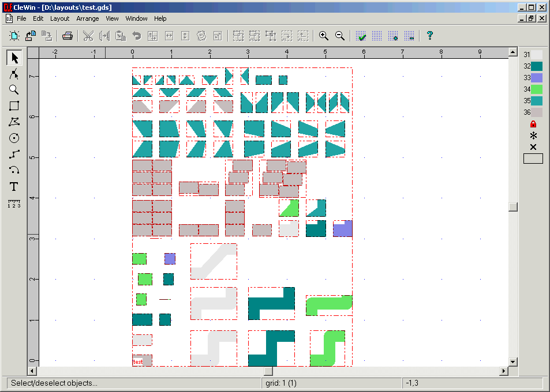Viewport: 550px width, 392px height.
Task: Pick the magnifier zoom tool in left toolbox
Action: tap(14, 90)
